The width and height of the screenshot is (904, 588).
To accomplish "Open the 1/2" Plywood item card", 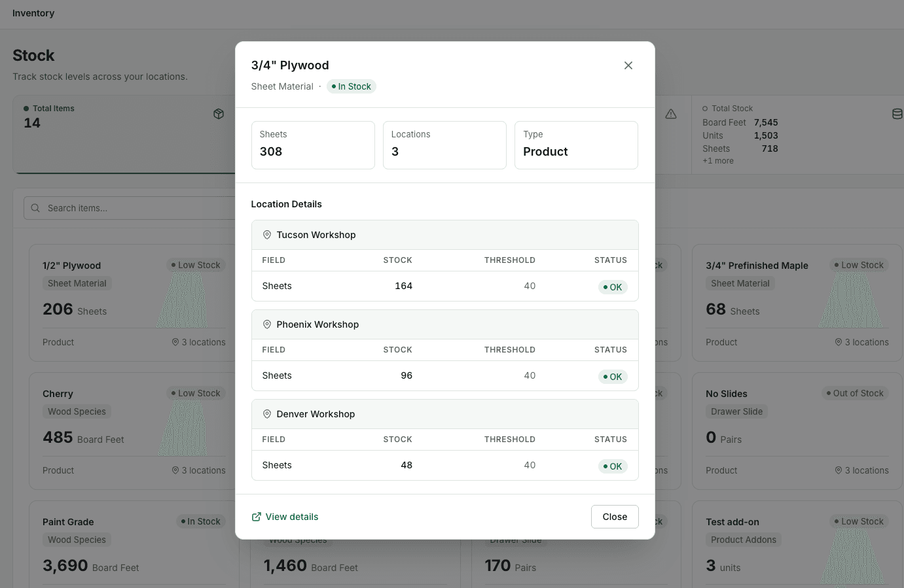I will pyautogui.click(x=134, y=303).
